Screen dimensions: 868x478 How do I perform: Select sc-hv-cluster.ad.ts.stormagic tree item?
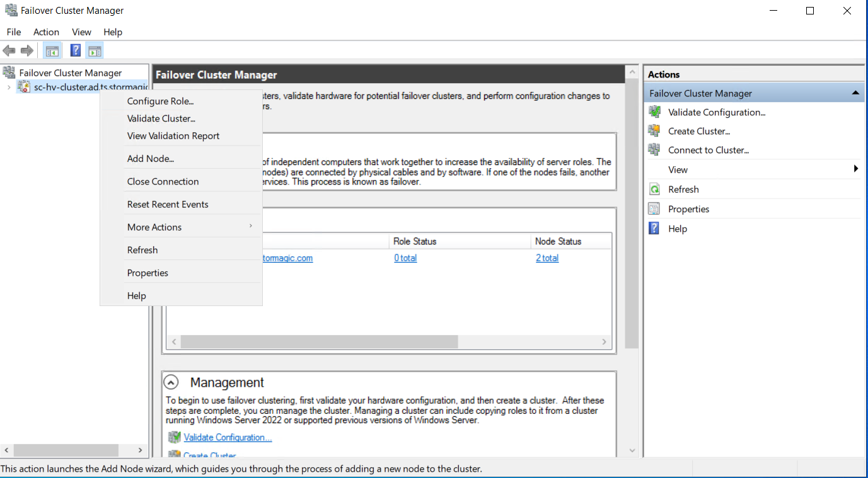tap(91, 87)
